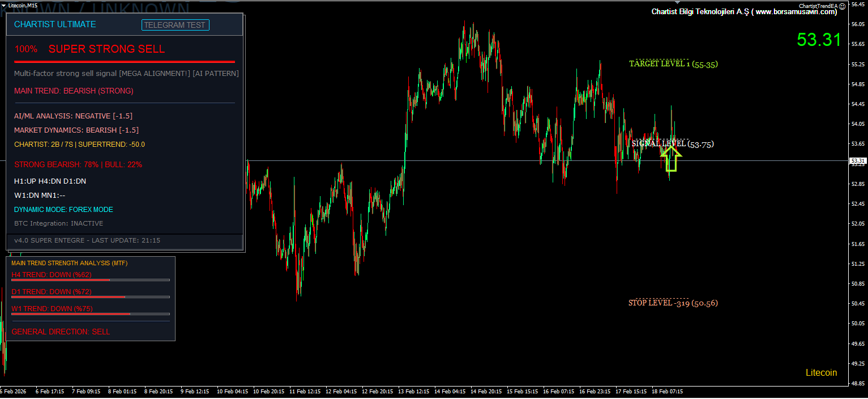868x399 pixels.
Task: Click the large green 53.31 price display
Action: pos(819,40)
